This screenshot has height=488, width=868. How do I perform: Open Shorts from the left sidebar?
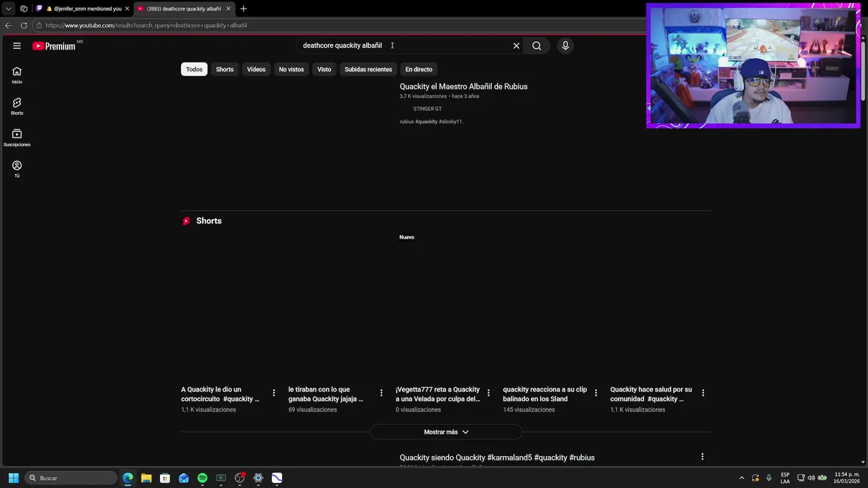point(17,106)
